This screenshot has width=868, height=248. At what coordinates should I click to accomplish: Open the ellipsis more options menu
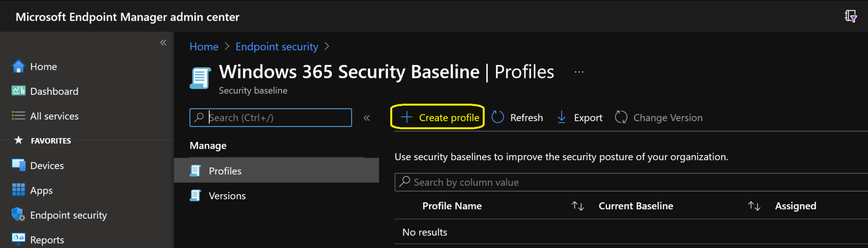(x=579, y=72)
